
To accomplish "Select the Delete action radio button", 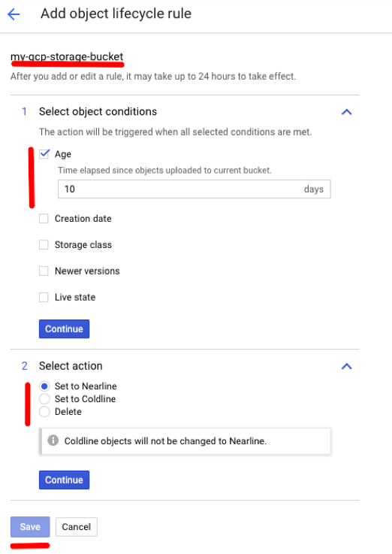I will pos(44,412).
